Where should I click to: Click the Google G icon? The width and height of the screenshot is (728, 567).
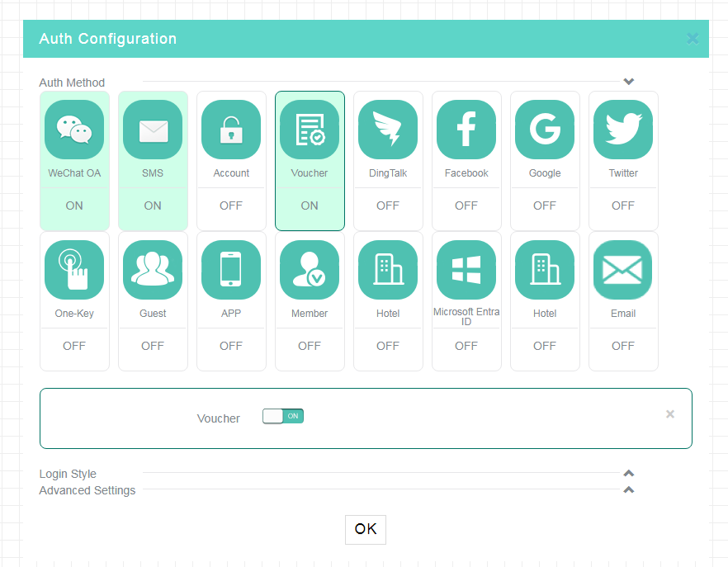click(545, 130)
